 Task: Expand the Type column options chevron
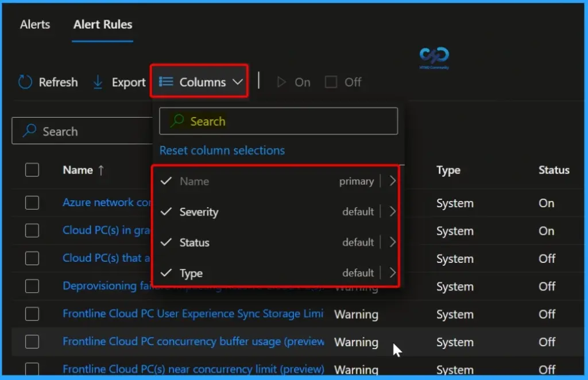(392, 273)
